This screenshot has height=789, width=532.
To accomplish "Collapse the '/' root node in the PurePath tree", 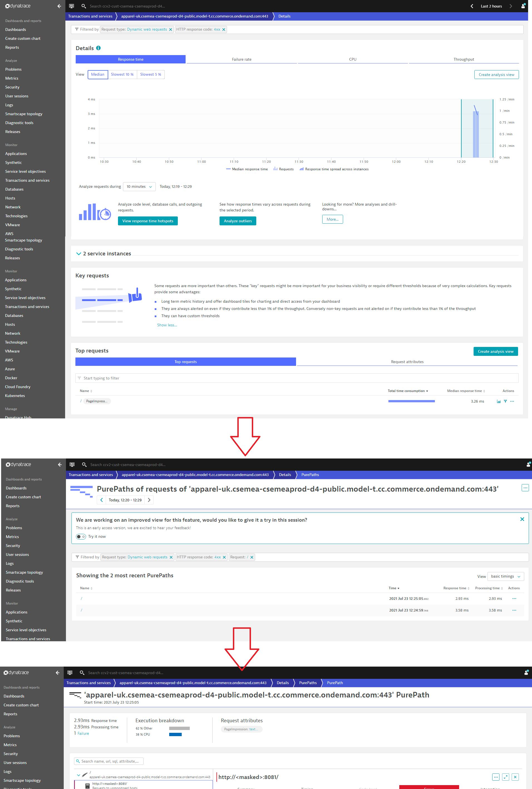I will coord(79,775).
